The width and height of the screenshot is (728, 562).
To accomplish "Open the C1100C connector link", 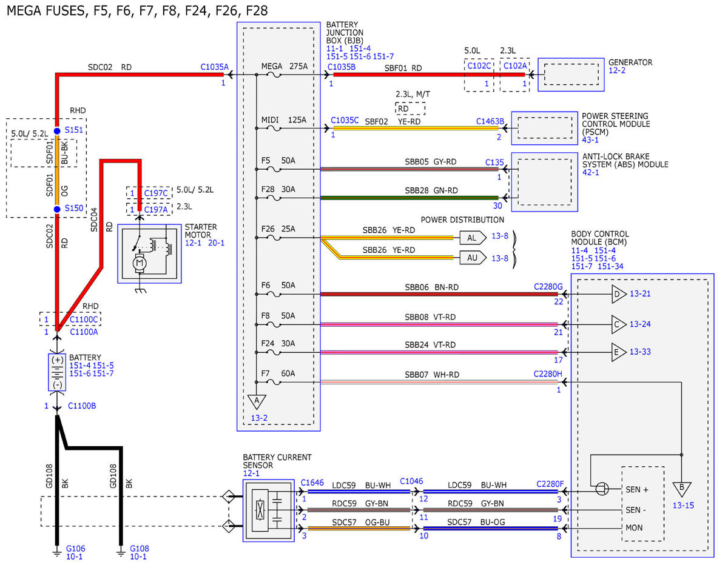I will pos(84,318).
